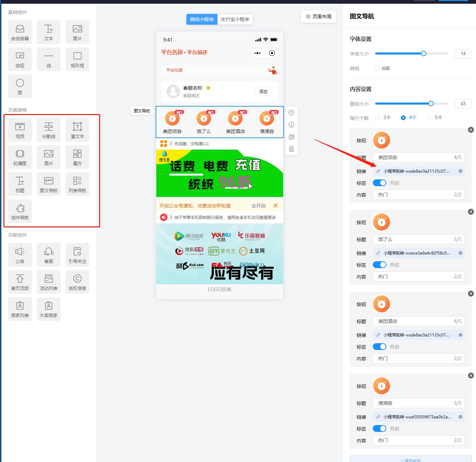476x462 pixels.
Task: Click 去开启 link in notification banner
Action: coord(258,206)
